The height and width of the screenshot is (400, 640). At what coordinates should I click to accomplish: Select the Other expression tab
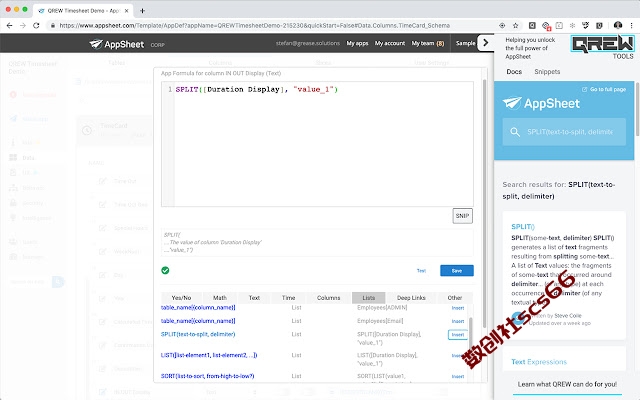coord(455,298)
